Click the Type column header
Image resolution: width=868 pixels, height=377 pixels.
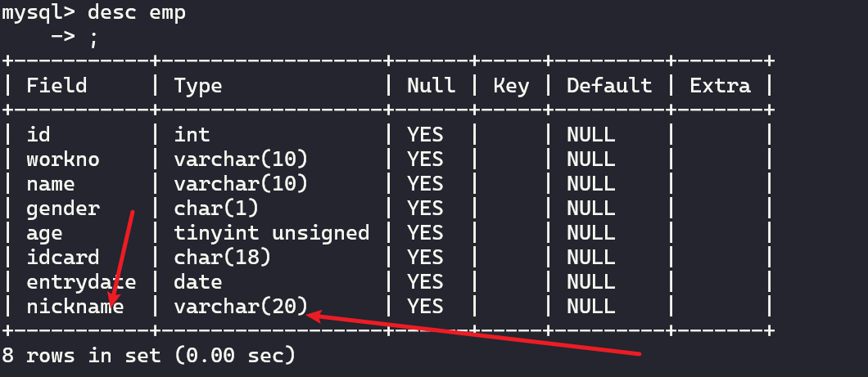click(x=198, y=85)
